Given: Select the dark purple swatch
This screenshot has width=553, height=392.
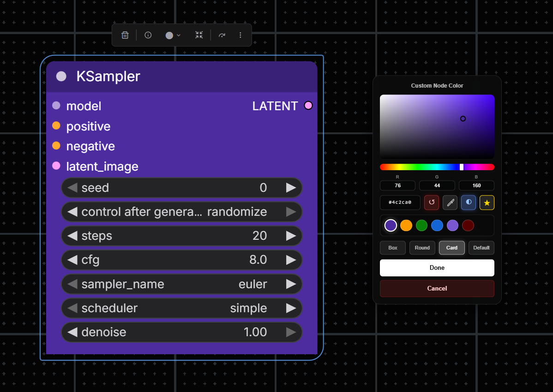Looking at the screenshot, I should tap(391, 226).
